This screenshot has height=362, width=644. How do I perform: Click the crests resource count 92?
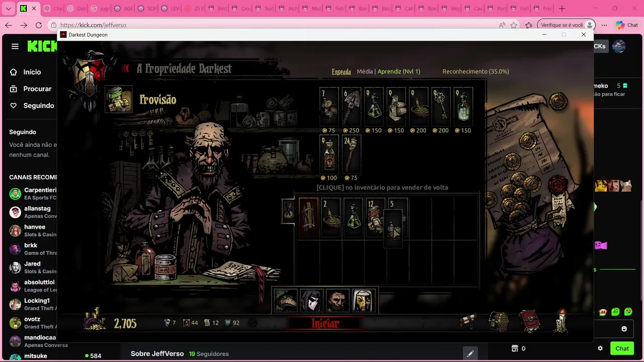tap(232, 323)
